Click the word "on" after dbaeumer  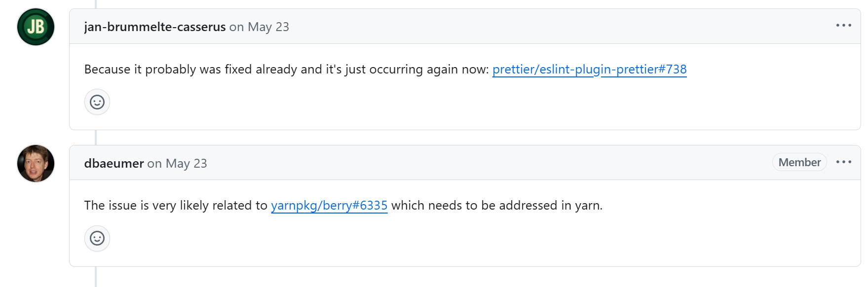pos(154,163)
